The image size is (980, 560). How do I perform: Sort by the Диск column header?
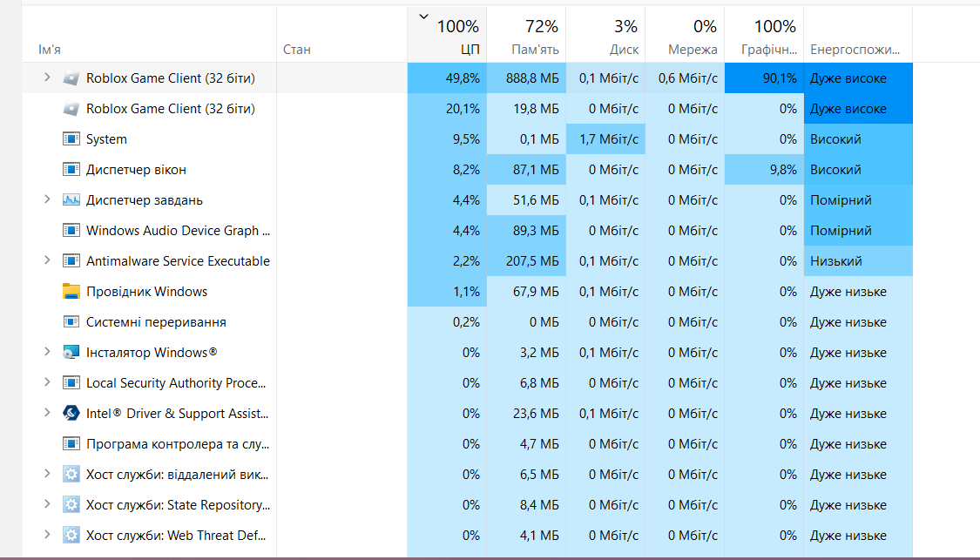click(605, 35)
